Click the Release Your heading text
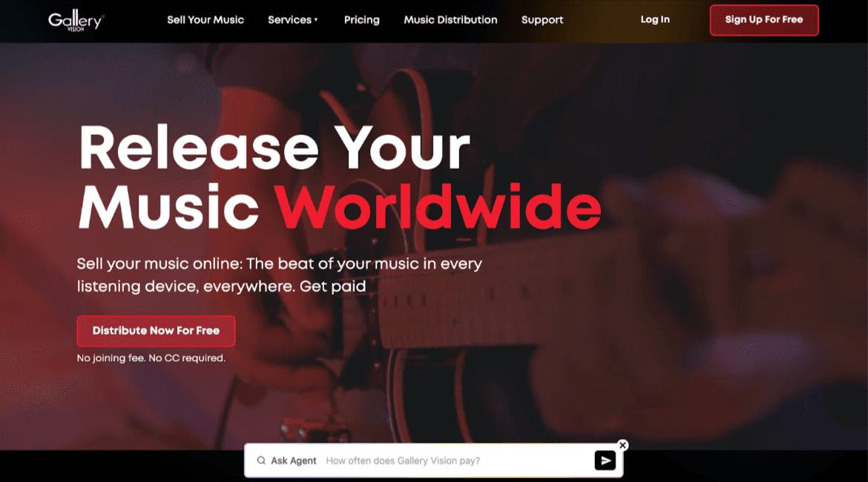This screenshot has height=482, width=868. pos(274,148)
